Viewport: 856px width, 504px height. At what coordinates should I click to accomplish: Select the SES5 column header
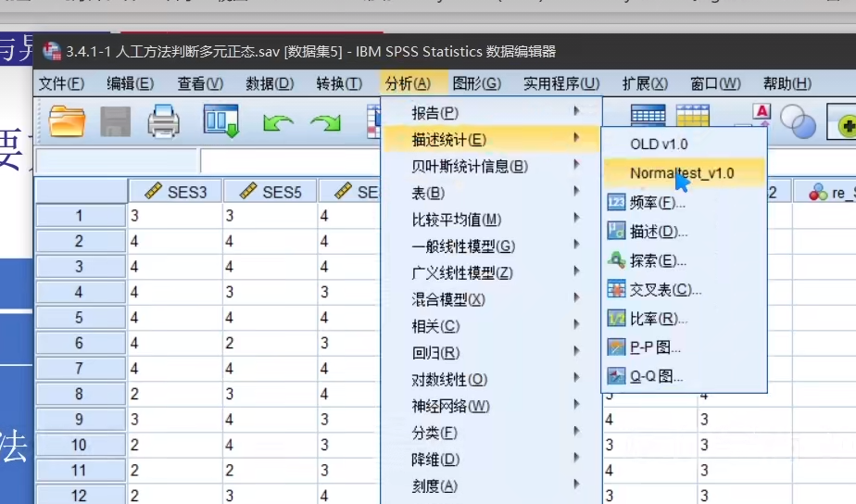pyautogui.click(x=271, y=192)
